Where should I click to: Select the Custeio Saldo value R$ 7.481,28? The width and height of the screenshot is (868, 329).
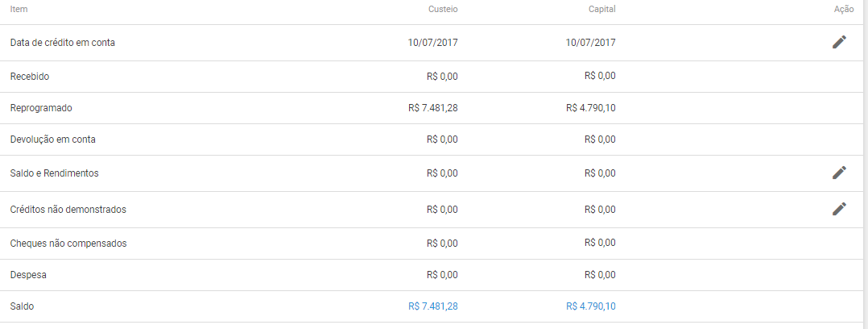tap(433, 306)
